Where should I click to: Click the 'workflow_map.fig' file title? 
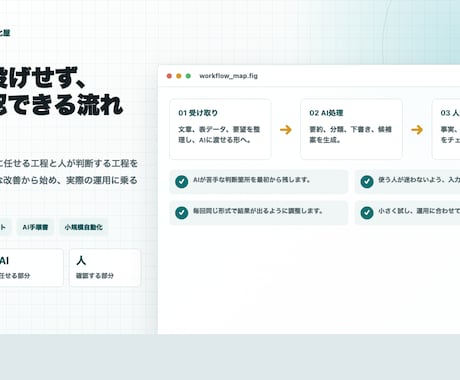click(228, 76)
